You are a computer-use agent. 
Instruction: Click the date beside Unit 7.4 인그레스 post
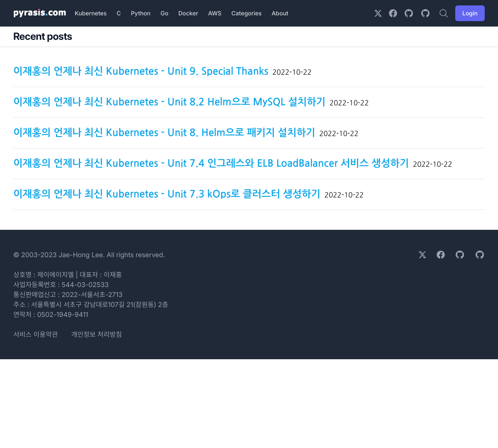tap(432, 164)
